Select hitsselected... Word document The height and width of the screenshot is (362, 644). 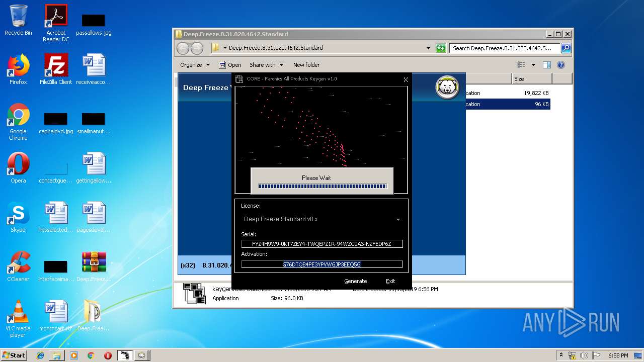coord(56,217)
